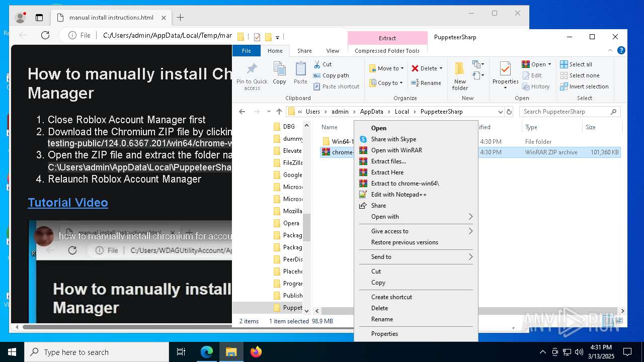Click Invert selection in ribbon

pyautogui.click(x=584, y=86)
